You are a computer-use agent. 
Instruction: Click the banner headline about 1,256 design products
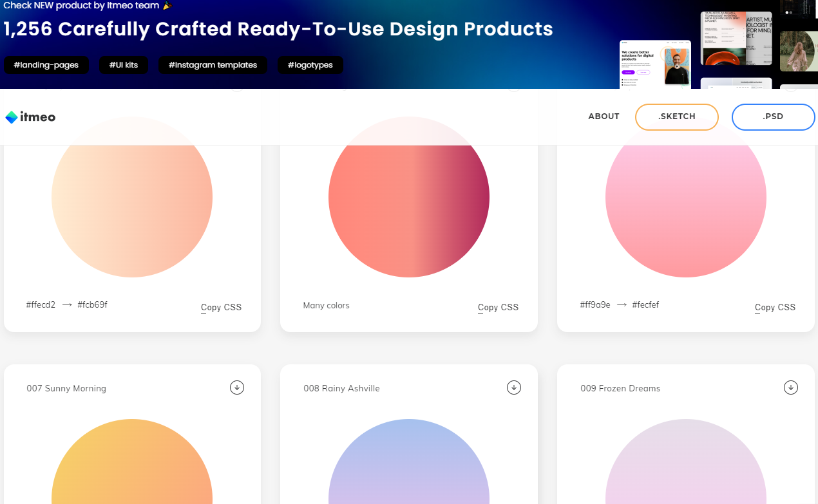(x=278, y=29)
